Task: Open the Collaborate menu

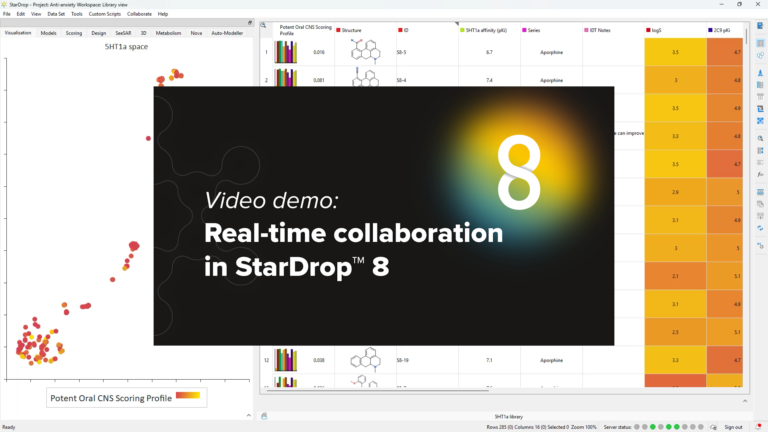Action: coord(139,14)
